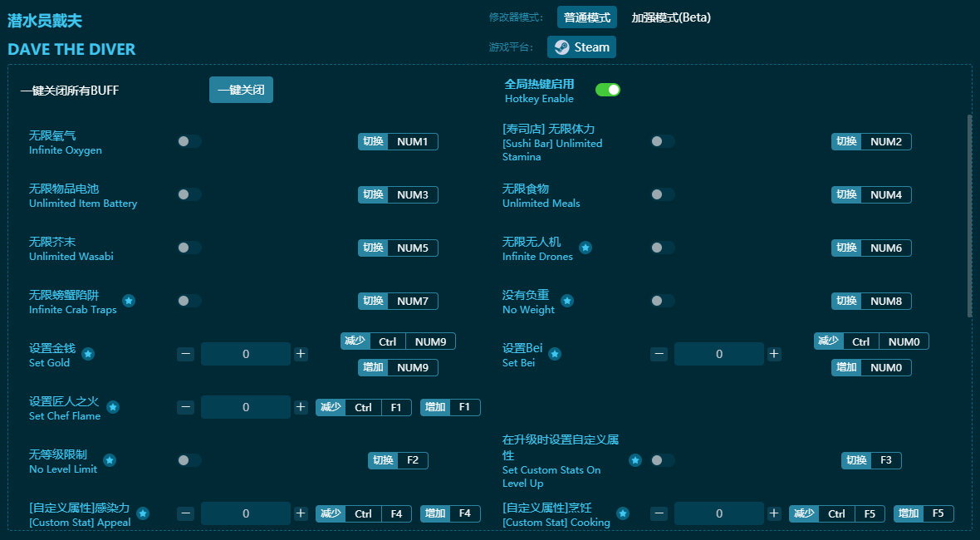Screen dimensions: 980x540
Task: Click star icon beside No Level Limit
Action: pyautogui.click(x=110, y=460)
